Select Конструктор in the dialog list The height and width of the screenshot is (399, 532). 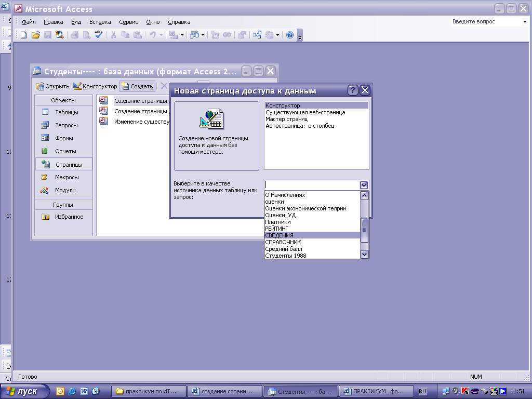[x=316, y=105]
